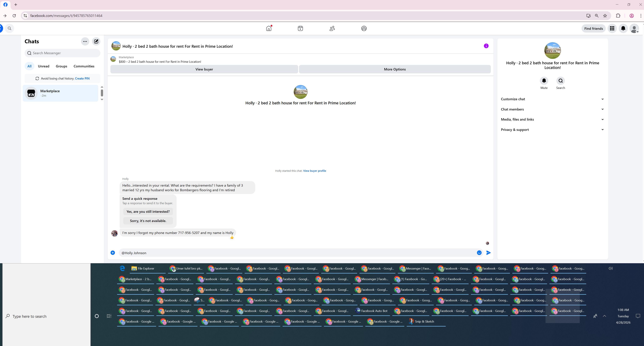Open the Reels video icon
The width and height of the screenshot is (644, 346).
pyautogui.click(x=301, y=29)
